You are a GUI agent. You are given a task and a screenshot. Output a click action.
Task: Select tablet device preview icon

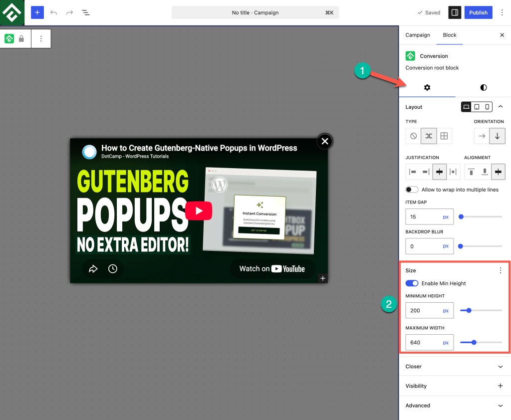tap(477, 107)
